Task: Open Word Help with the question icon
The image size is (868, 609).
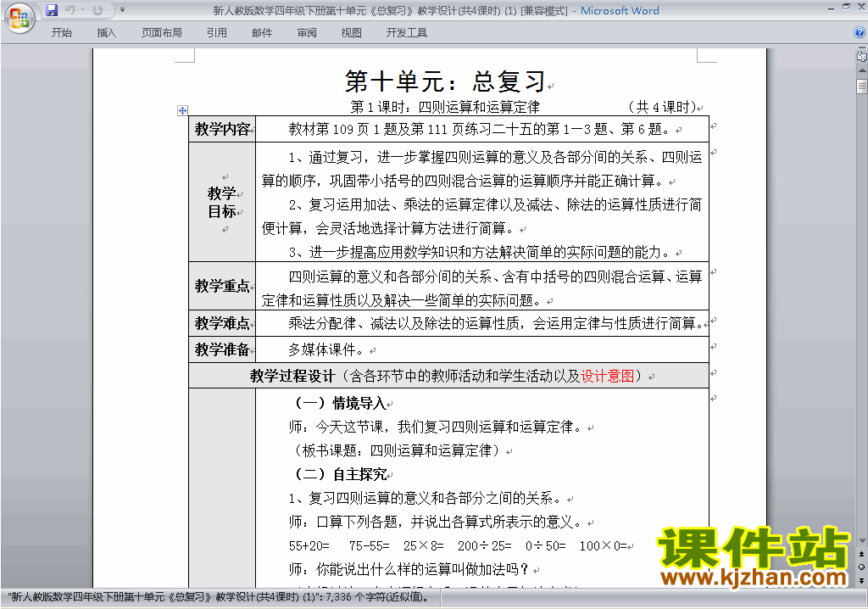Action: (x=860, y=32)
